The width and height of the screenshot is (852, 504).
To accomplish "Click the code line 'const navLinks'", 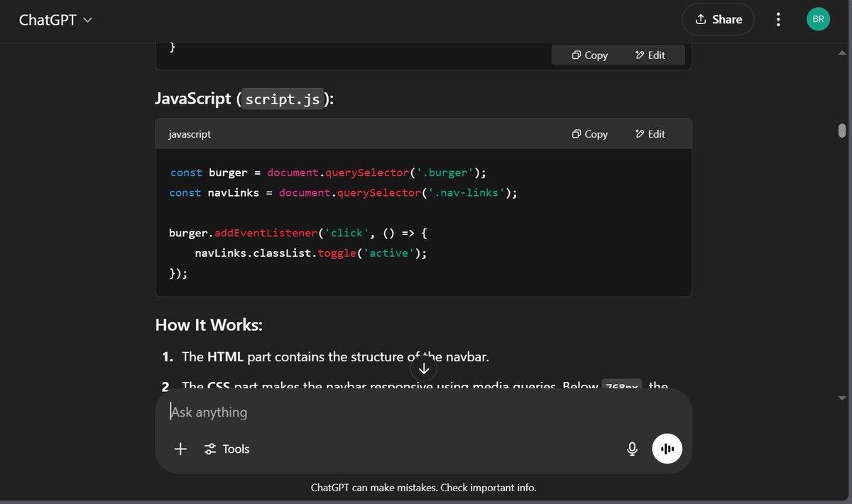I will point(344,192).
